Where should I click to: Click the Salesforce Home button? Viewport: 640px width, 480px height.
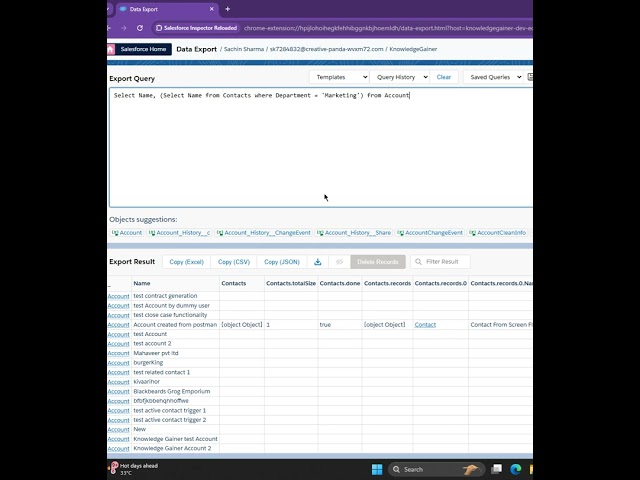coord(143,49)
